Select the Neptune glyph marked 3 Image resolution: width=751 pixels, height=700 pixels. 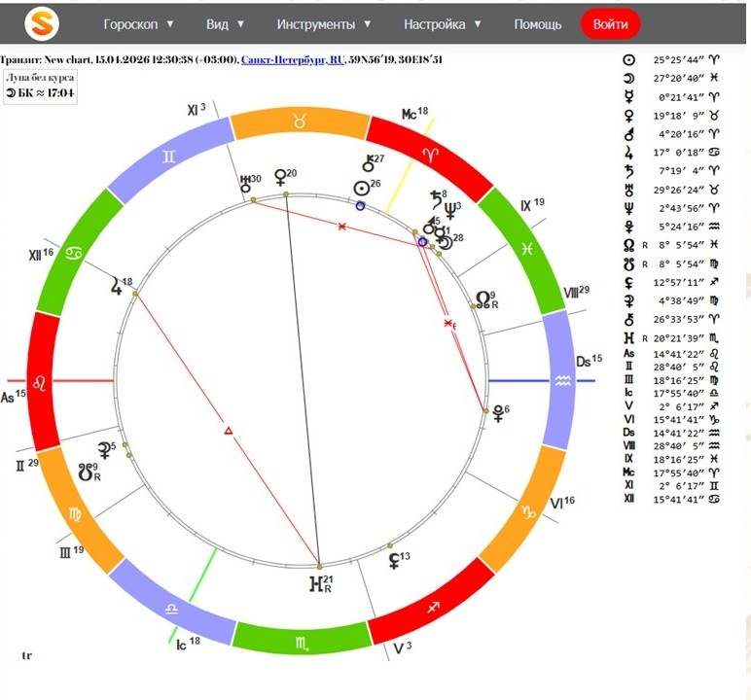click(x=450, y=212)
